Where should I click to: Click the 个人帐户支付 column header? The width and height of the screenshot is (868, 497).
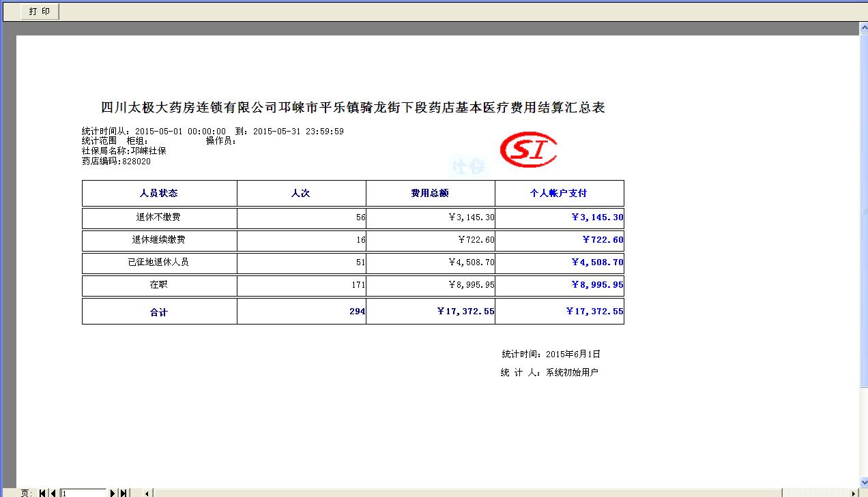[559, 194]
